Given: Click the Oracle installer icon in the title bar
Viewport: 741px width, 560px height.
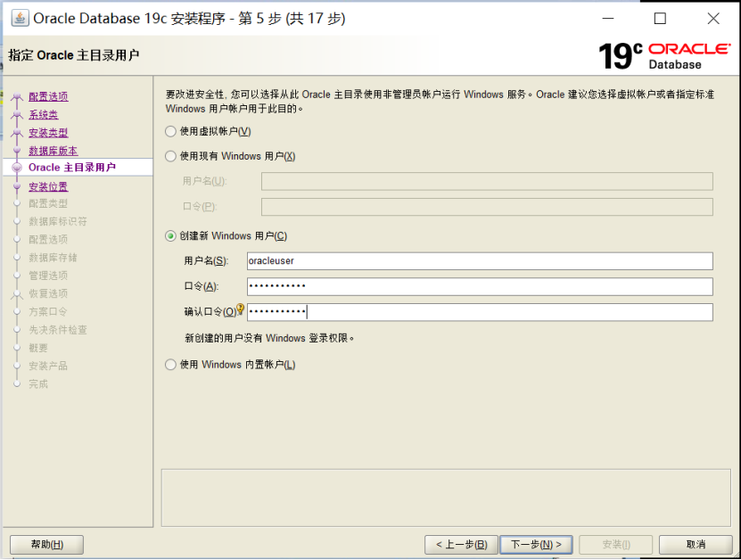Looking at the screenshot, I should tap(21, 18).
